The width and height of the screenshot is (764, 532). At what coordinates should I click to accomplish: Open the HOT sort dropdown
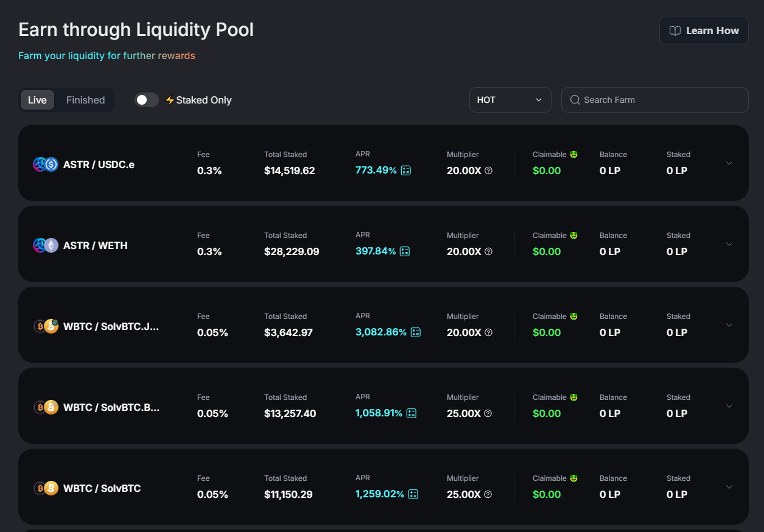[x=510, y=100]
